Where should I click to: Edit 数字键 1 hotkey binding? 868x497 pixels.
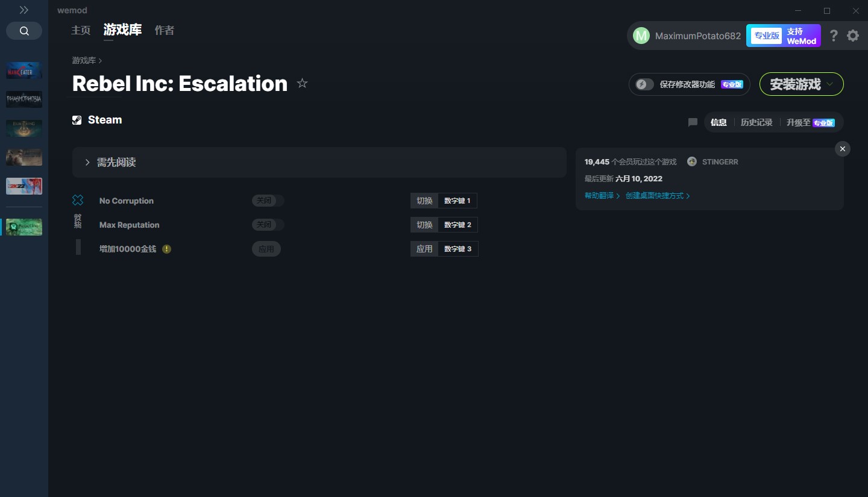coord(458,201)
